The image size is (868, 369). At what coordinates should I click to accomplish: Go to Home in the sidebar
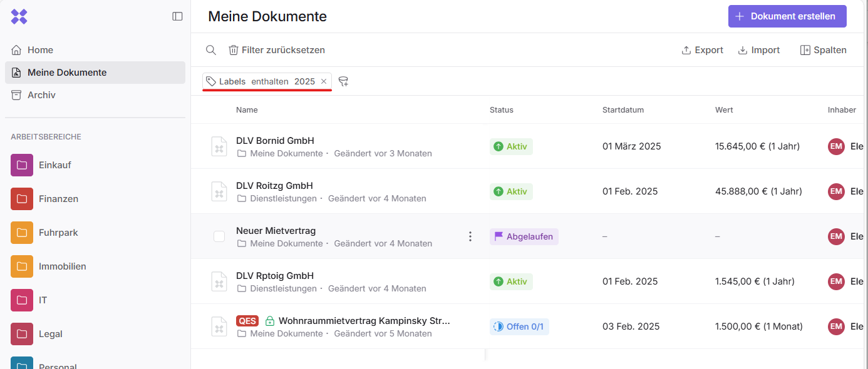pyautogui.click(x=40, y=50)
